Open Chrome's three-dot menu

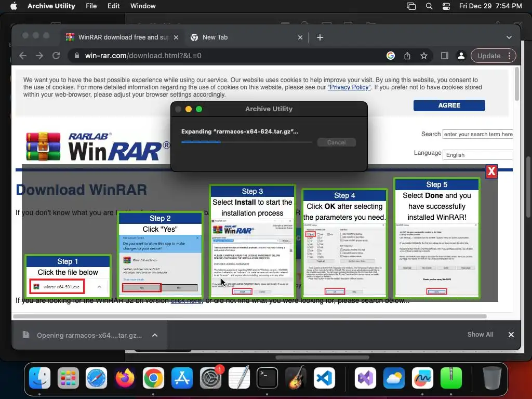(x=509, y=56)
